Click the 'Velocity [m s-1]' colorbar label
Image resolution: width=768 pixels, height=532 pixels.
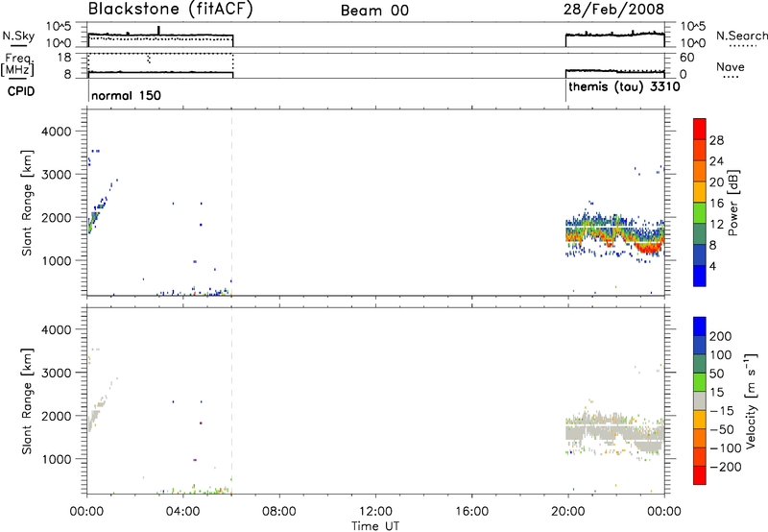[x=751, y=400]
